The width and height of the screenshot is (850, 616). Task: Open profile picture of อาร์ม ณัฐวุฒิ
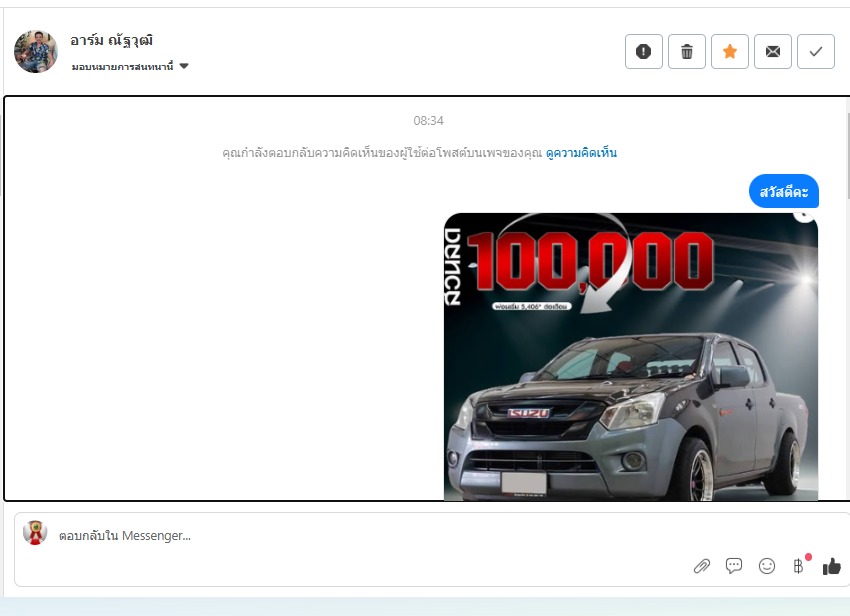[36, 52]
